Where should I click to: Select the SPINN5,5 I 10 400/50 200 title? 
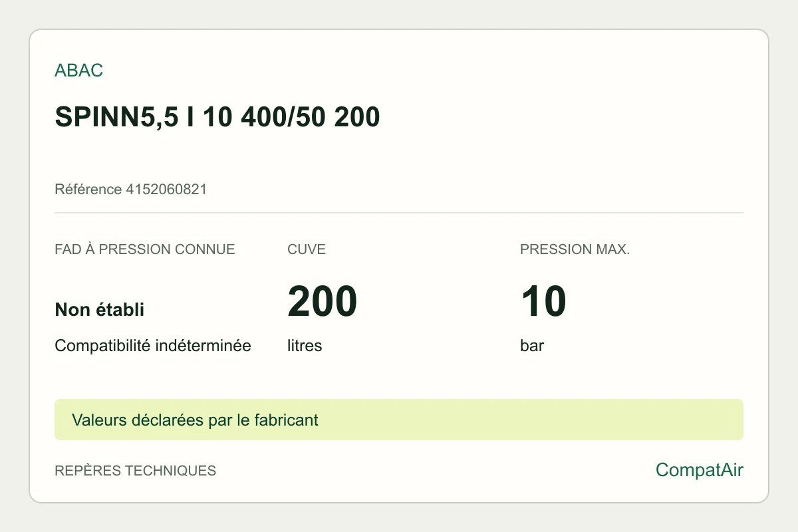point(217,118)
